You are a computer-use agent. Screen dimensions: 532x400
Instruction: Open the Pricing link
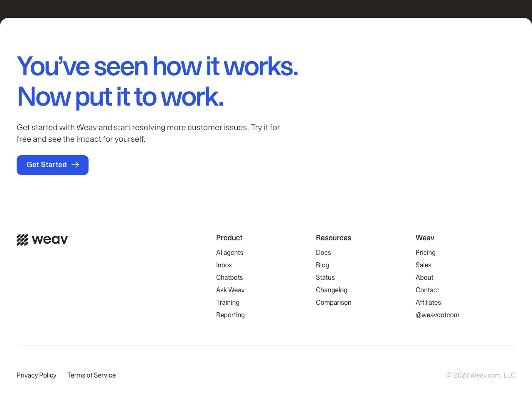426,252
